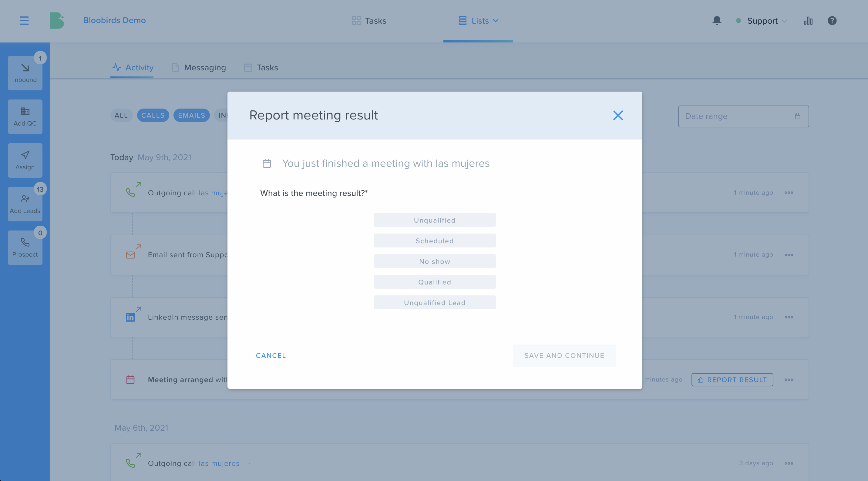The height and width of the screenshot is (481, 868).
Task: Open the Add Leads sidebar item
Action: pos(25,204)
